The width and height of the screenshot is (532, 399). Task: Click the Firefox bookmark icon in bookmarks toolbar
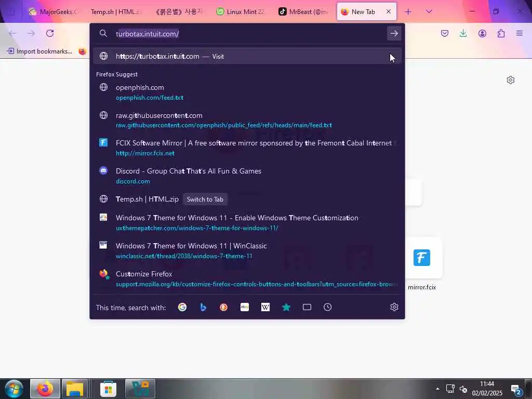[x=83, y=51]
